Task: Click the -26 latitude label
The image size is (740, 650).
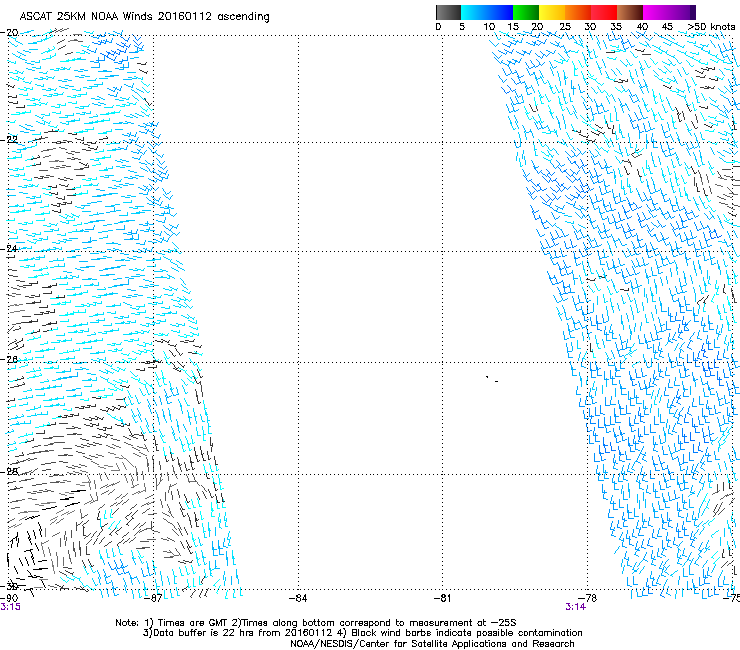Action: [x=9, y=359]
